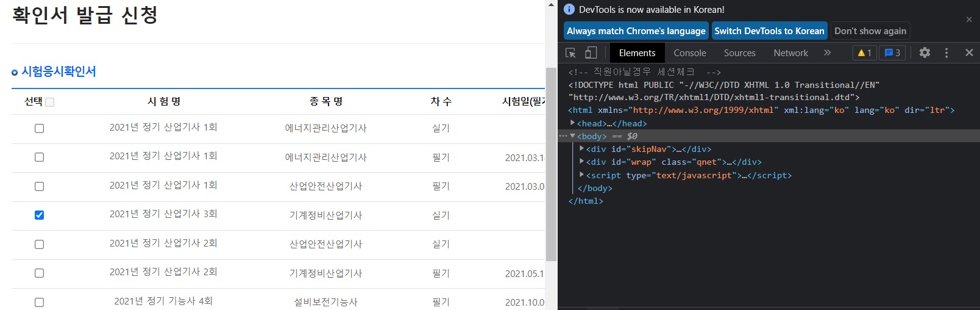Expand the wrap div node

pyautogui.click(x=582, y=161)
